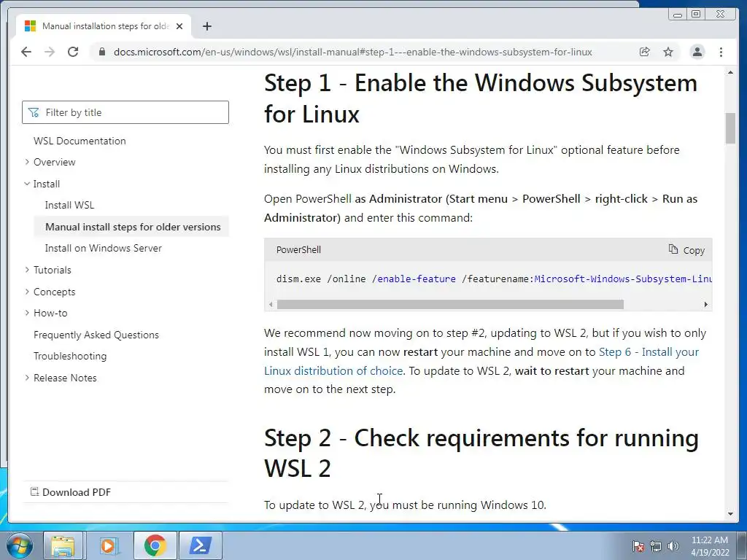
Task: Click the Step 1 heading
Action: click(481, 98)
